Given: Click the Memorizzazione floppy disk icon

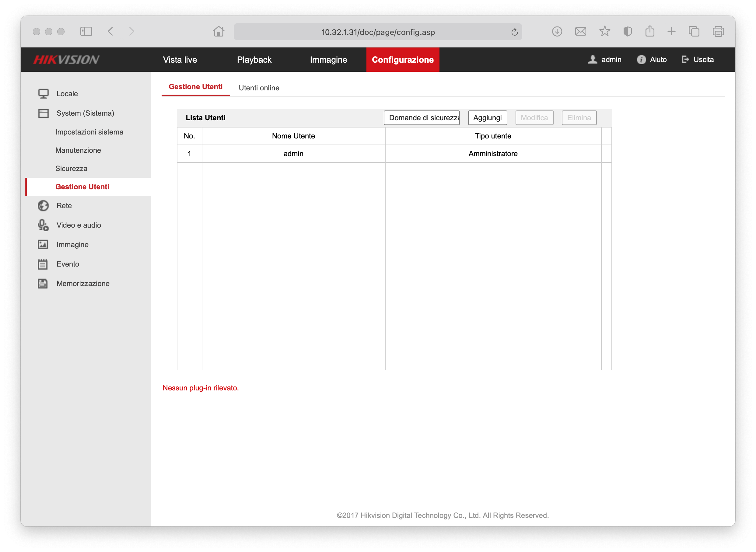Looking at the screenshot, I should (x=43, y=283).
